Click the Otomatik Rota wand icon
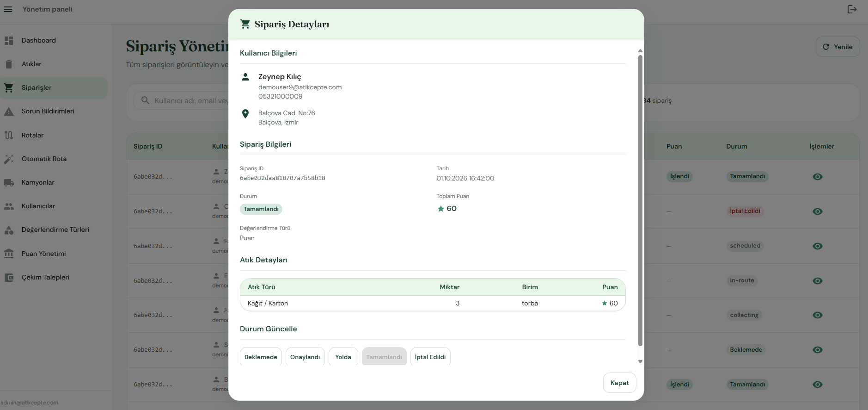Screen dimensions: 868x410 pos(9,159)
